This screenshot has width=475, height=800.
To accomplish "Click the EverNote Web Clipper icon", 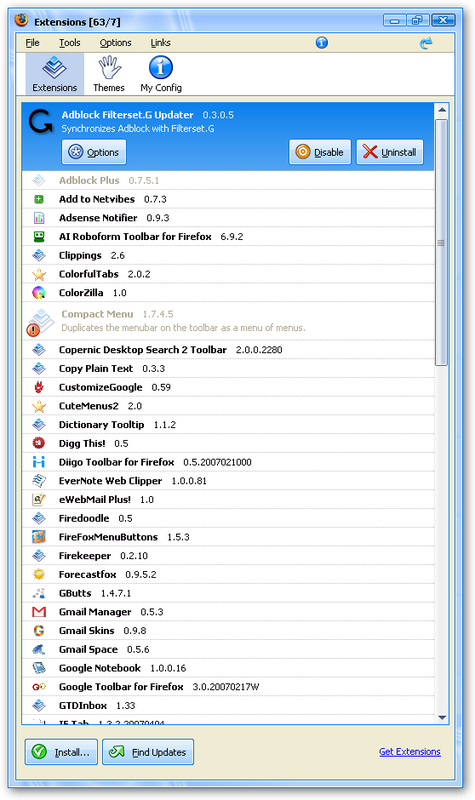I will (x=39, y=481).
